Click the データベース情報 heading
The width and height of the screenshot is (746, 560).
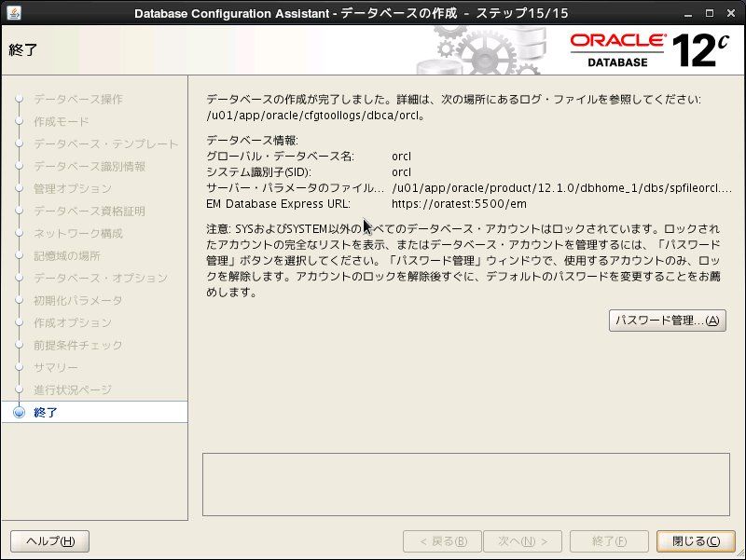252,141
